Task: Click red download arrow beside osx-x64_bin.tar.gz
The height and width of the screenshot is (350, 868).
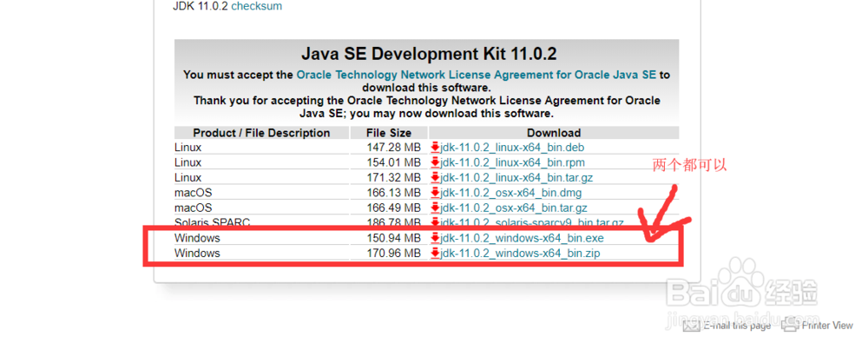Action: [435, 208]
